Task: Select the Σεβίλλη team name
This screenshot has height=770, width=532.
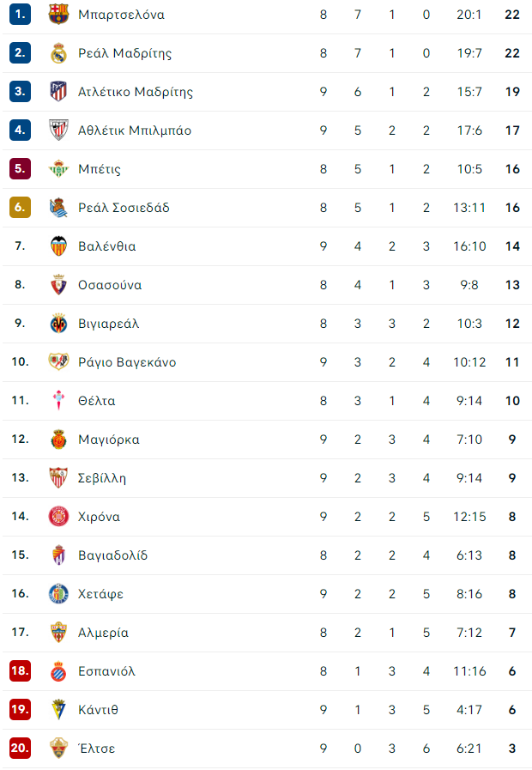Action: (102, 478)
